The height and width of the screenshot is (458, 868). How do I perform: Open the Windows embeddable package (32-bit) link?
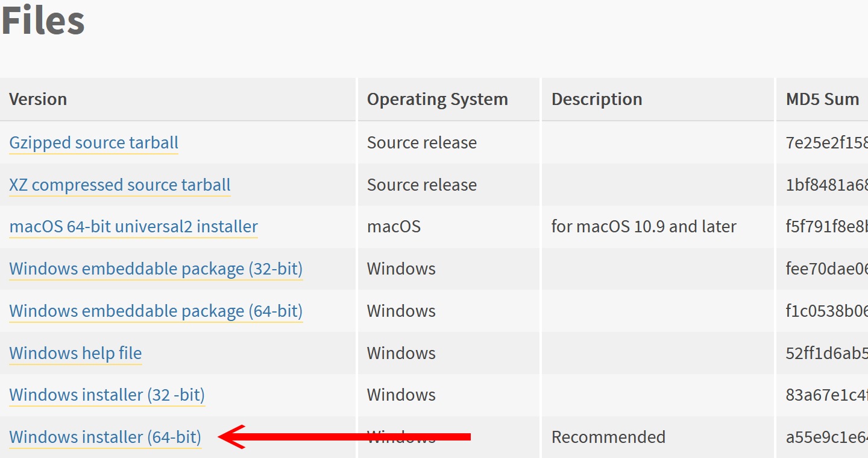coord(155,269)
